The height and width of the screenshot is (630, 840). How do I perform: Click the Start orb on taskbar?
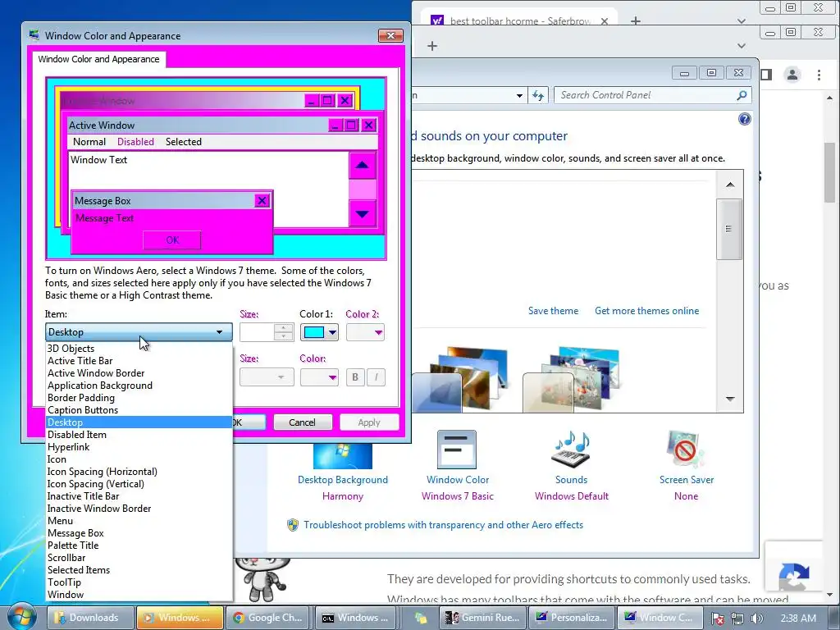[x=21, y=617]
